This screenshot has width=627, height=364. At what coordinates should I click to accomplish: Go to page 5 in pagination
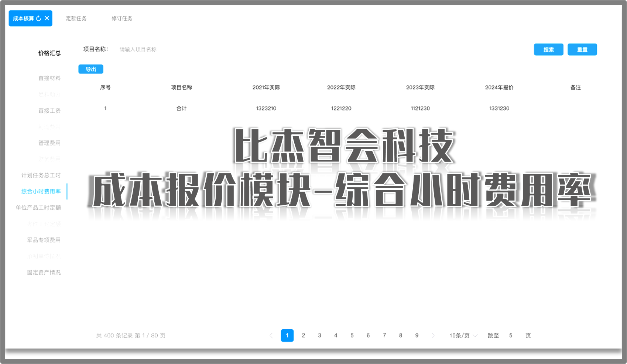tap(352, 336)
